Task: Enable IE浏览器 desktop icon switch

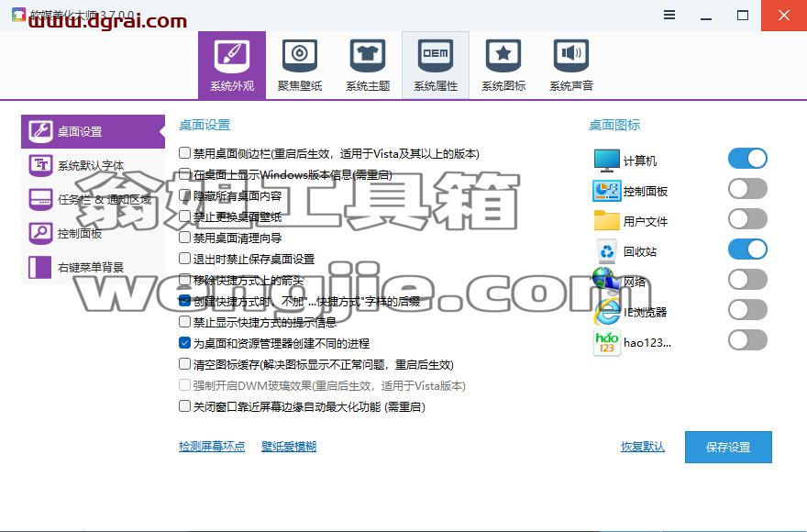Action: coord(747,310)
